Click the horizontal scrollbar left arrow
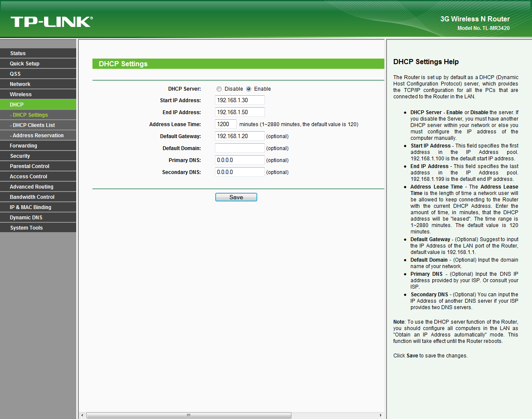This screenshot has width=532, height=419. 83,415
